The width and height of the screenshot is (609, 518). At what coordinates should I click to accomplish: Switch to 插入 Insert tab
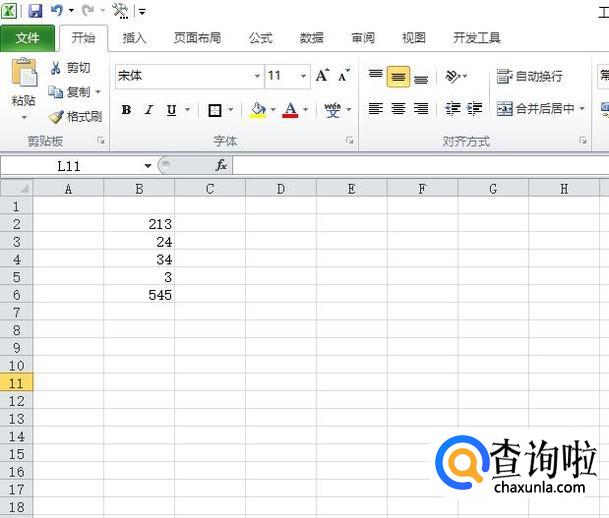(x=134, y=38)
